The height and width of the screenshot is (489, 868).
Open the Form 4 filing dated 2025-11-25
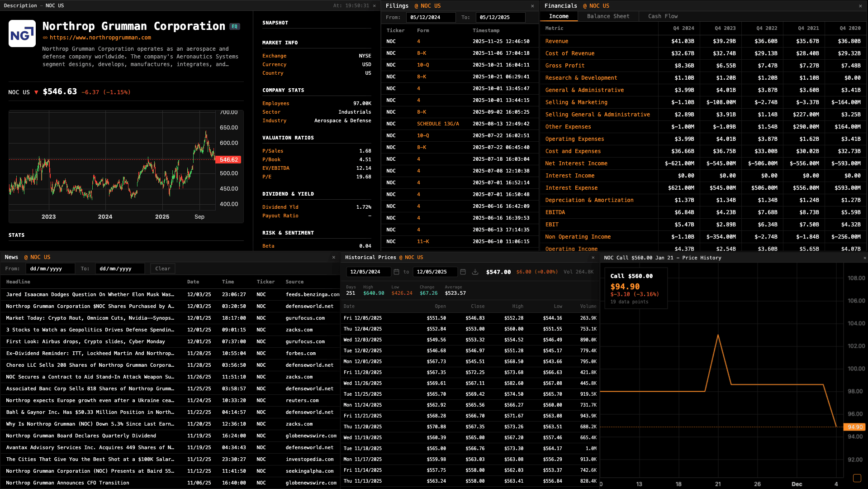point(460,41)
